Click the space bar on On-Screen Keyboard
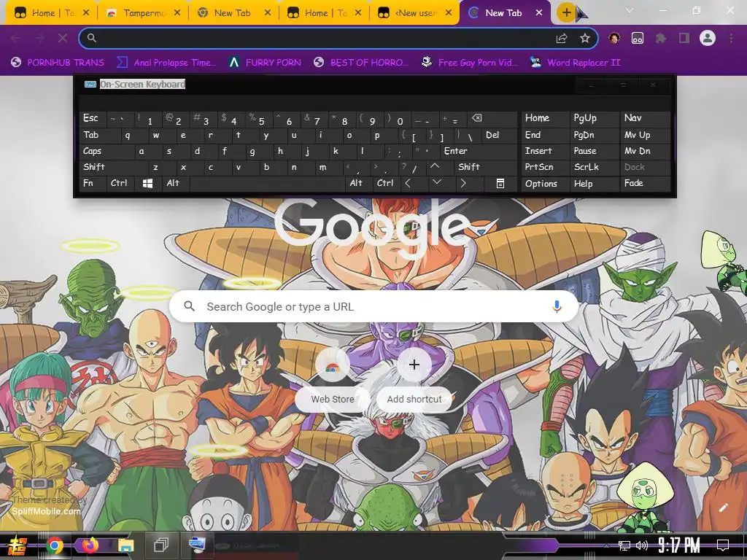 point(267,183)
